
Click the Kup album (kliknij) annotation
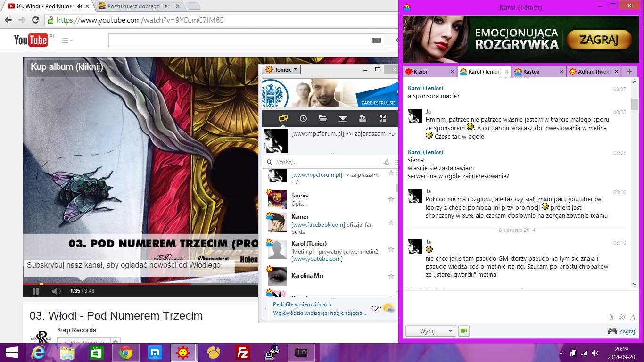click(67, 67)
